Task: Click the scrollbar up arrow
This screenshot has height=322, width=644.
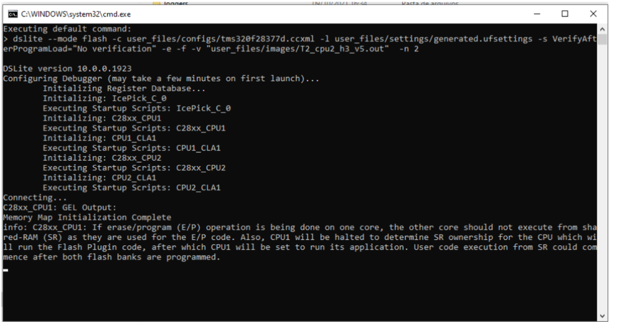Action: point(602,28)
